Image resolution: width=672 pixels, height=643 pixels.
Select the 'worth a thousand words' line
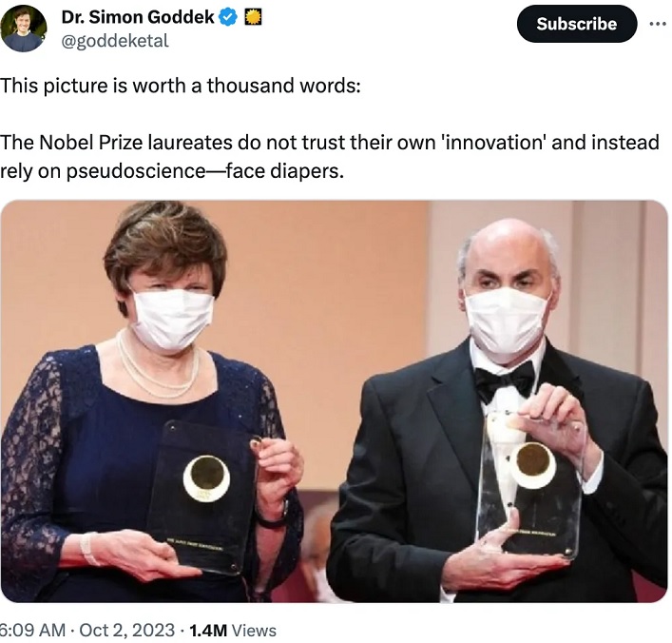180,86
